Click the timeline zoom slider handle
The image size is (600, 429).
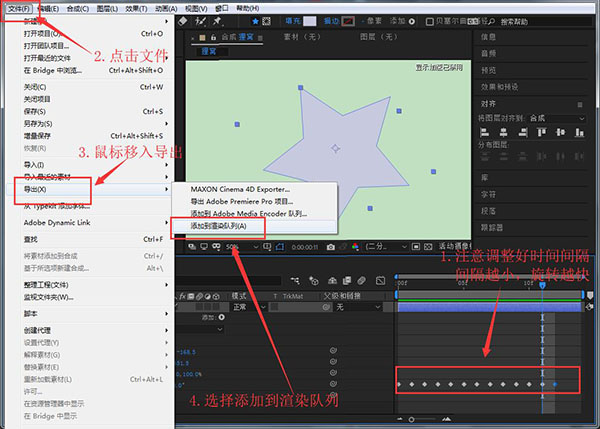coord(411,419)
